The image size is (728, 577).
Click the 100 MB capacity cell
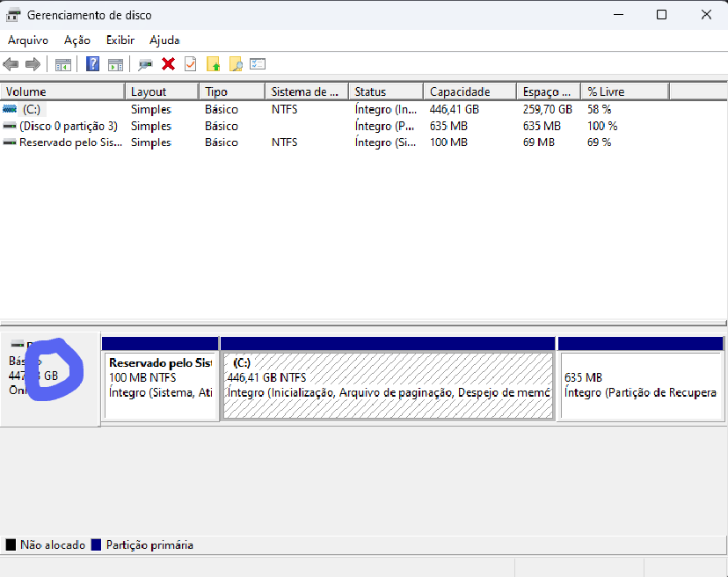[x=448, y=142]
